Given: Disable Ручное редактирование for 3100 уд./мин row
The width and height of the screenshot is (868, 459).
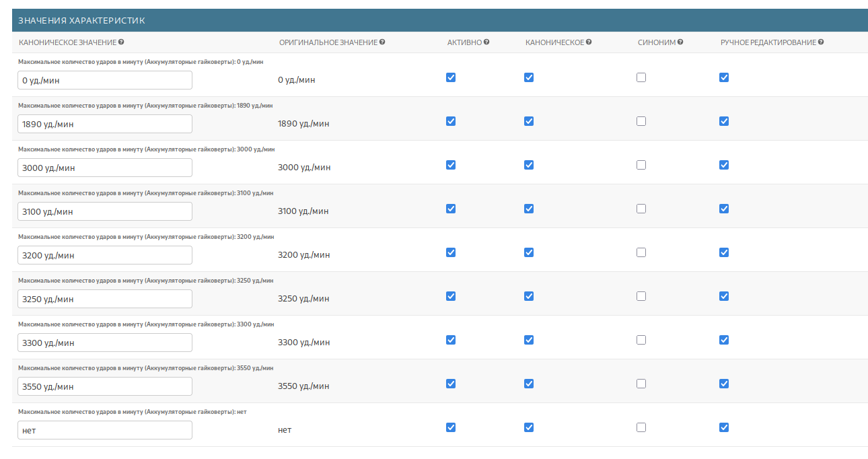Looking at the screenshot, I should [724, 209].
